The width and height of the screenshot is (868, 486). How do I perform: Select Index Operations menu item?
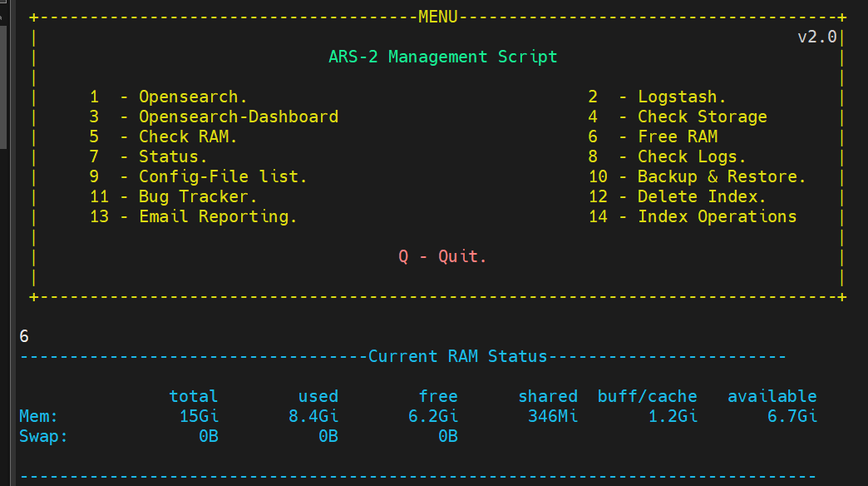tap(717, 216)
